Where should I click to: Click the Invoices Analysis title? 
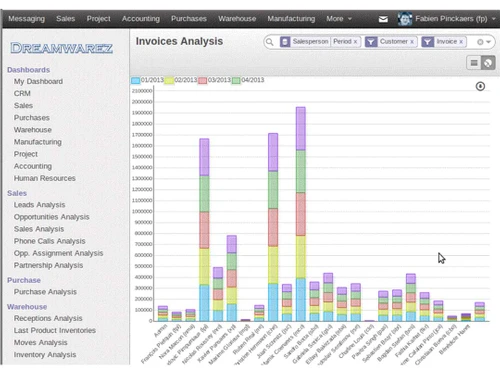pyautogui.click(x=179, y=41)
